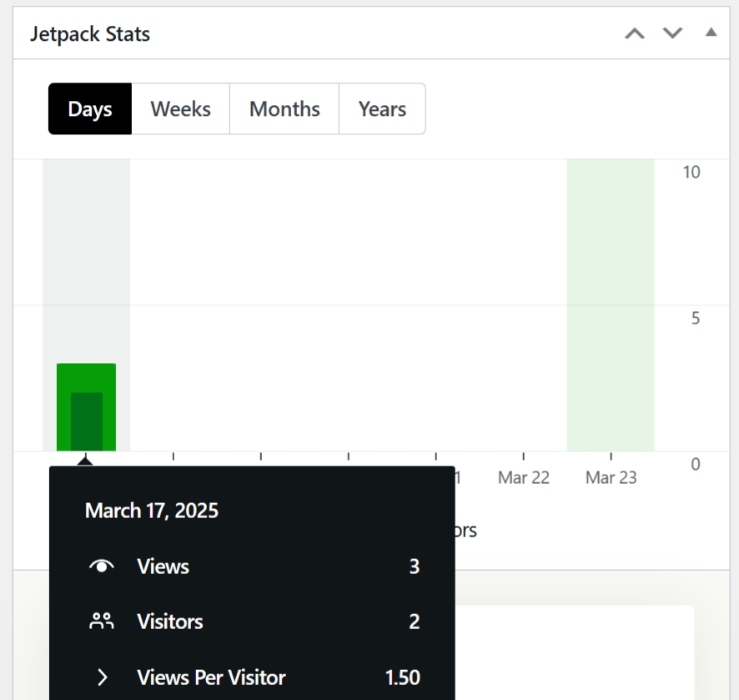Click the March 17, 2025 tooltip heading
739x700 pixels.
coord(152,511)
